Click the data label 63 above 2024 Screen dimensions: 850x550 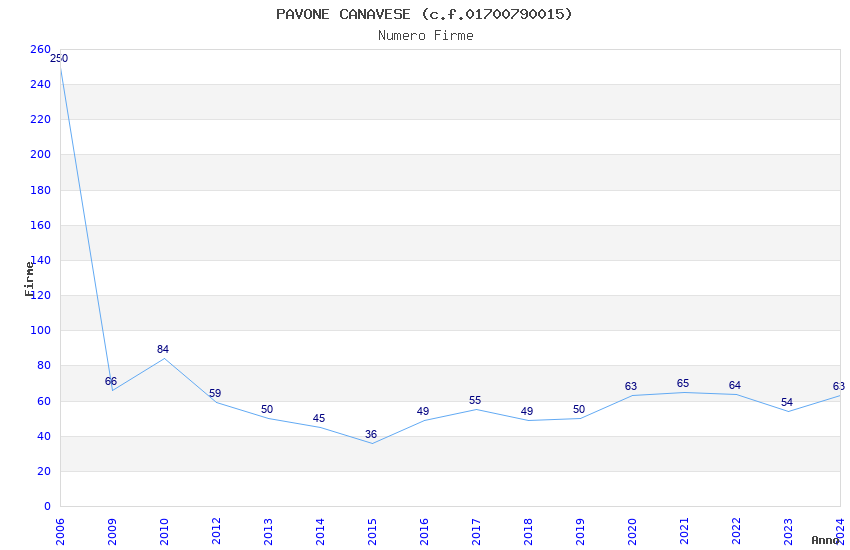point(839,386)
